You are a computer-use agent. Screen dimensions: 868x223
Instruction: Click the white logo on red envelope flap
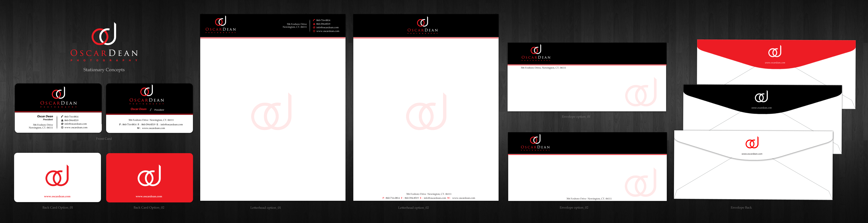pos(775,52)
